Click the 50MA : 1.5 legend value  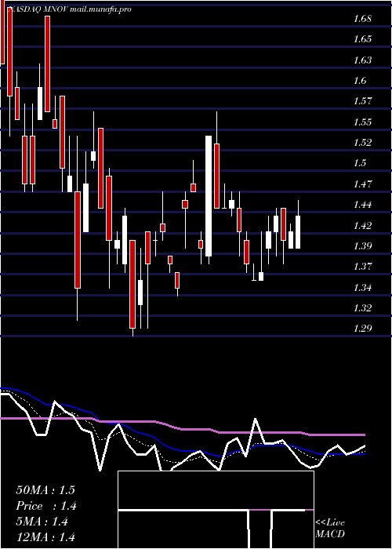pyautogui.click(x=45, y=490)
